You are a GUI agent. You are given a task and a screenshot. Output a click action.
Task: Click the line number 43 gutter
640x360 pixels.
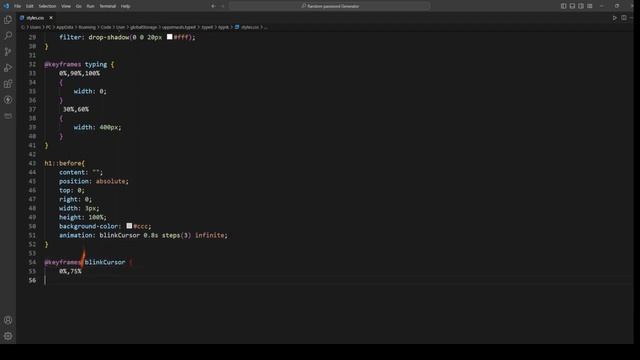pyautogui.click(x=32, y=163)
